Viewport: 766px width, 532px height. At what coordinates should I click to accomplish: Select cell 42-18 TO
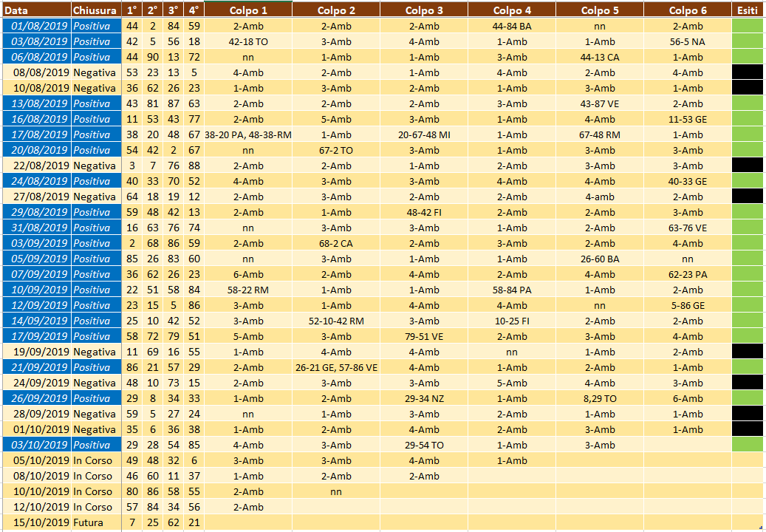(248, 41)
